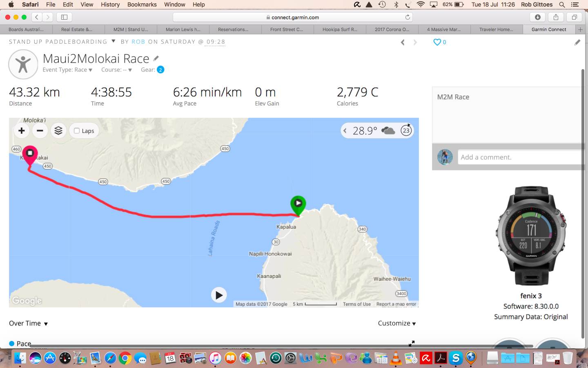Expand the Customize dropdown
588x368 pixels.
tap(397, 323)
